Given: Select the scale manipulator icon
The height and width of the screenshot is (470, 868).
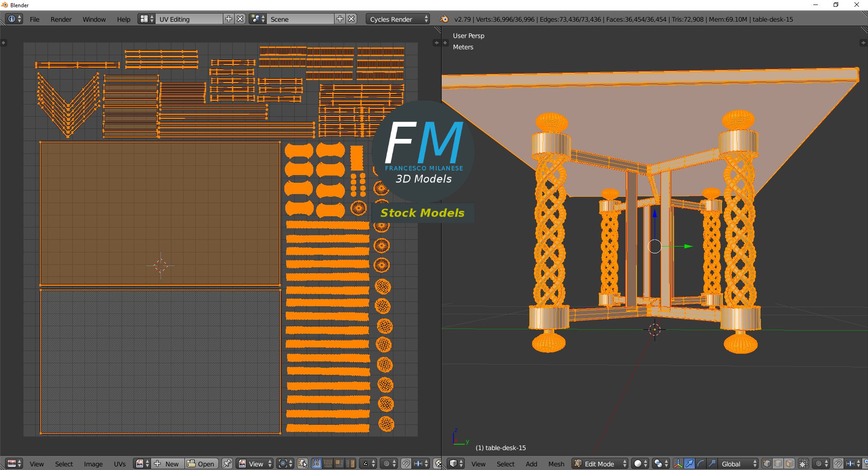Looking at the screenshot, I should pos(712,464).
